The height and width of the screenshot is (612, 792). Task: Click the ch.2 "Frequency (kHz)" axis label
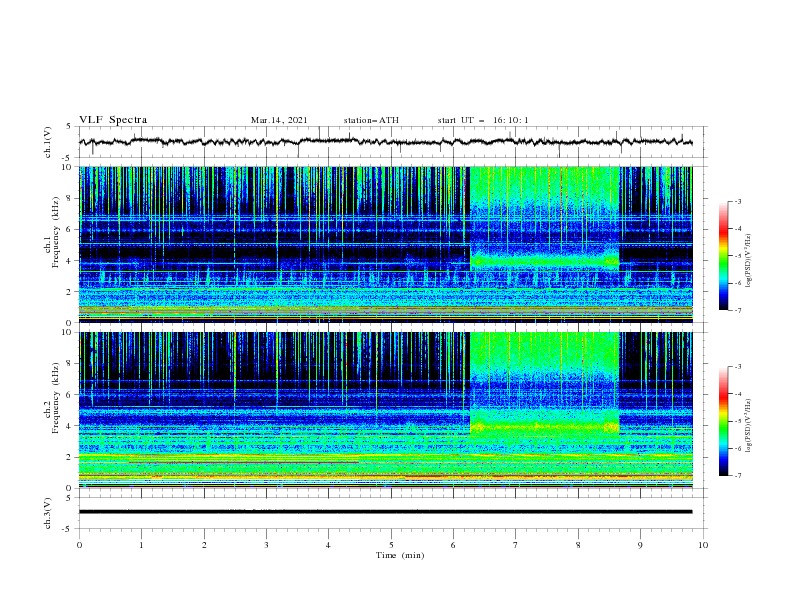coord(56,397)
